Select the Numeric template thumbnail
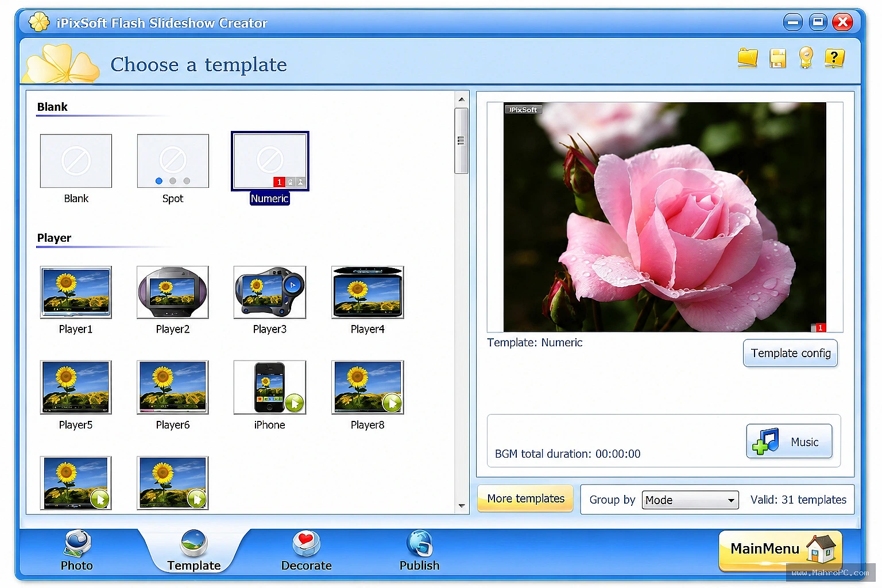This screenshot has height=588, width=882. (x=270, y=161)
